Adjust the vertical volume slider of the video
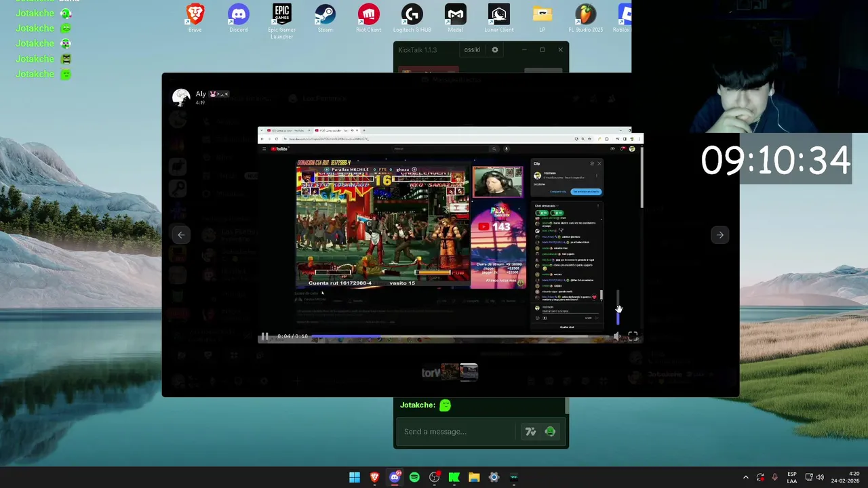The width and height of the screenshot is (868, 488). coord(618,308)
